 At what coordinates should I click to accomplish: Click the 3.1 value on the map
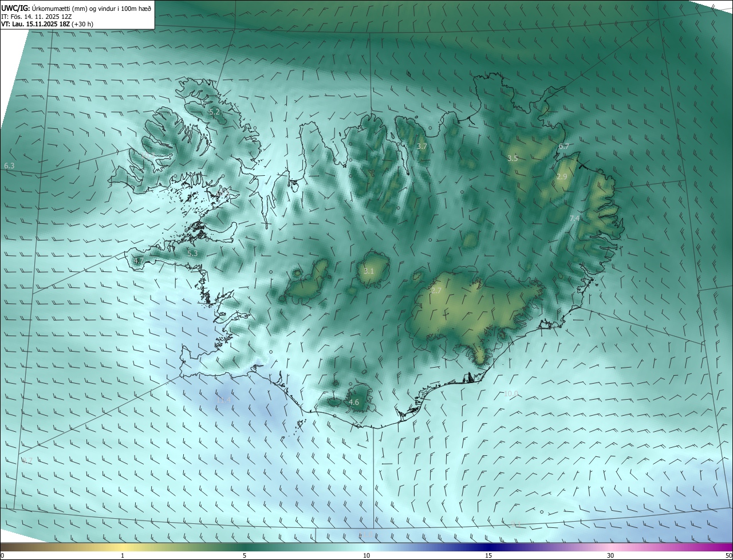368,271
